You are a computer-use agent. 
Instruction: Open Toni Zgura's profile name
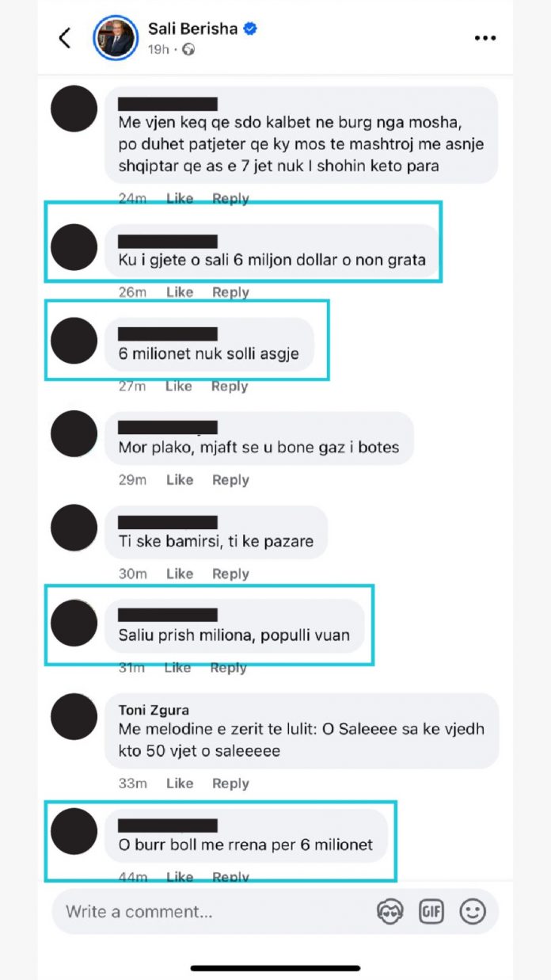154,710
